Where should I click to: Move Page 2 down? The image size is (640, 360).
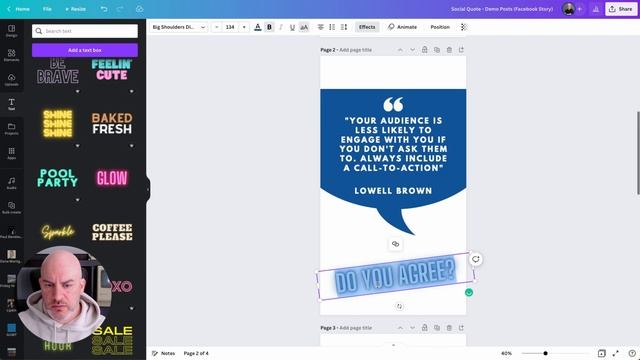[x=412, y=50]
